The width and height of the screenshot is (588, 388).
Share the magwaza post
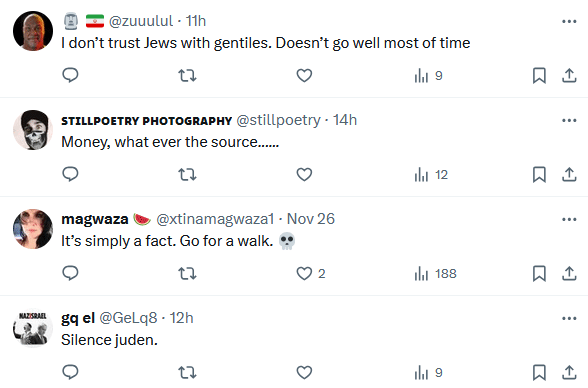click(x=569, y=273)
